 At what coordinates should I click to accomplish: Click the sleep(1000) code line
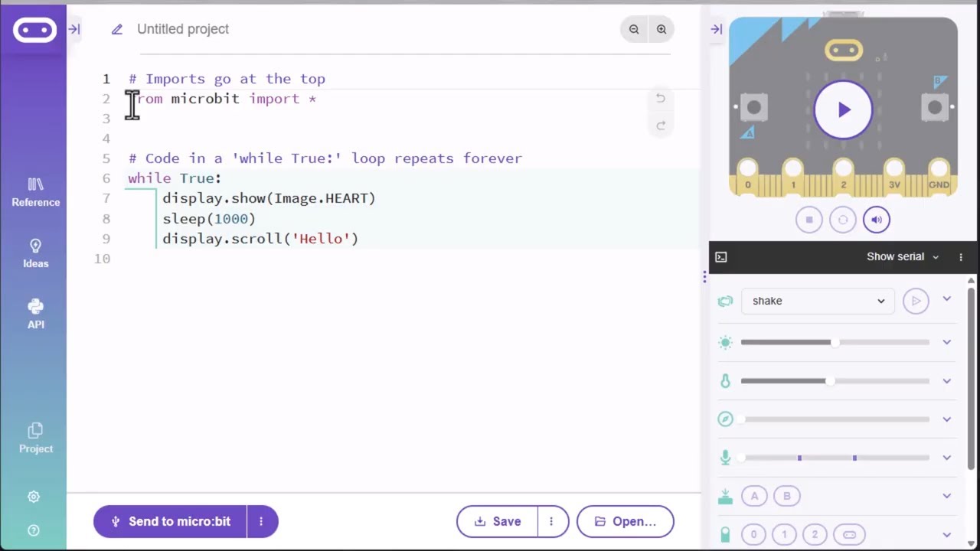click(x=209, y=219)
